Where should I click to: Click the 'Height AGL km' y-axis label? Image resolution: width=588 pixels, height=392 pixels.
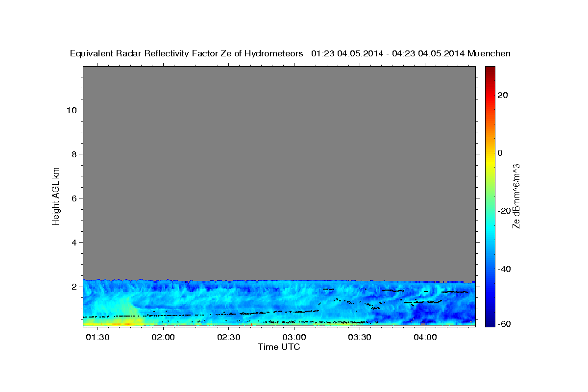pyautogui.click(x=56, y=196)
